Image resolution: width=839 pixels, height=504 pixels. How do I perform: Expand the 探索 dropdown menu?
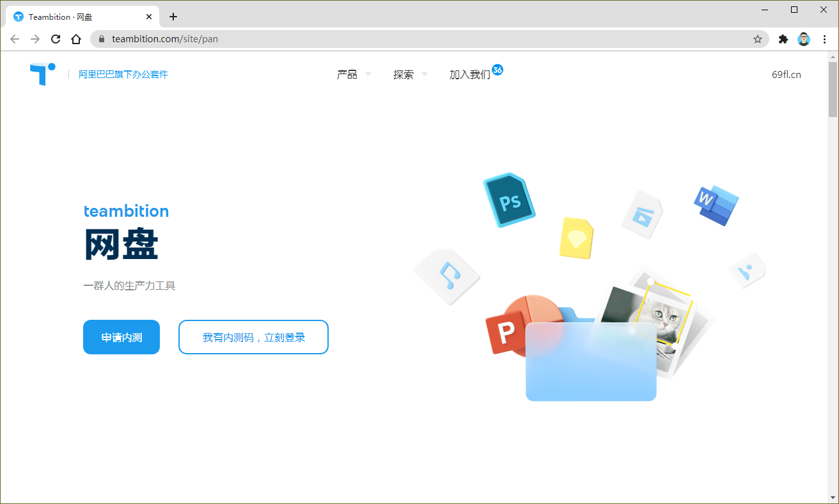click(410, 75)
